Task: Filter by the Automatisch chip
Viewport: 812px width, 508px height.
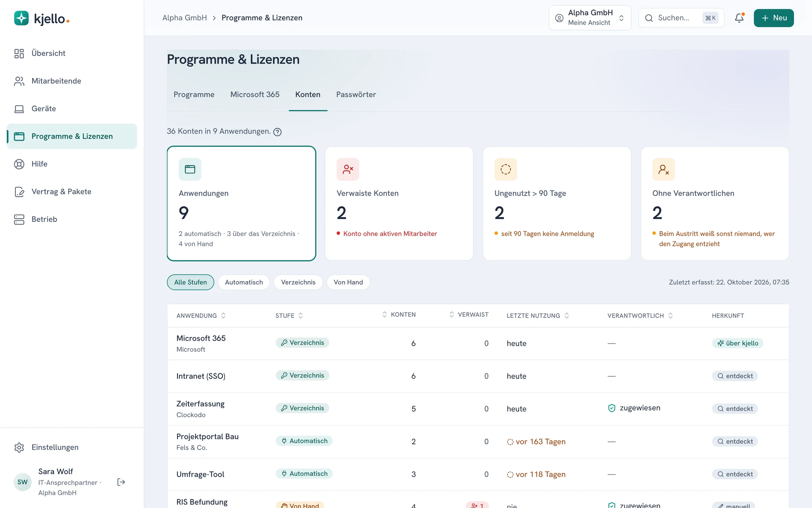Action: [244, 282]
